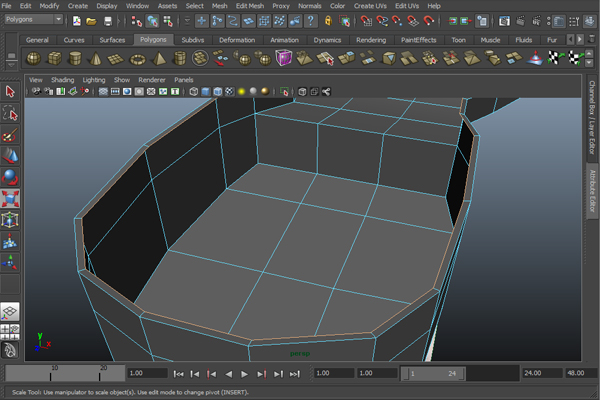The image size is (600, 400).
Task: Switch to the Deformation shelf tab
Action: (x=236, y=40)
